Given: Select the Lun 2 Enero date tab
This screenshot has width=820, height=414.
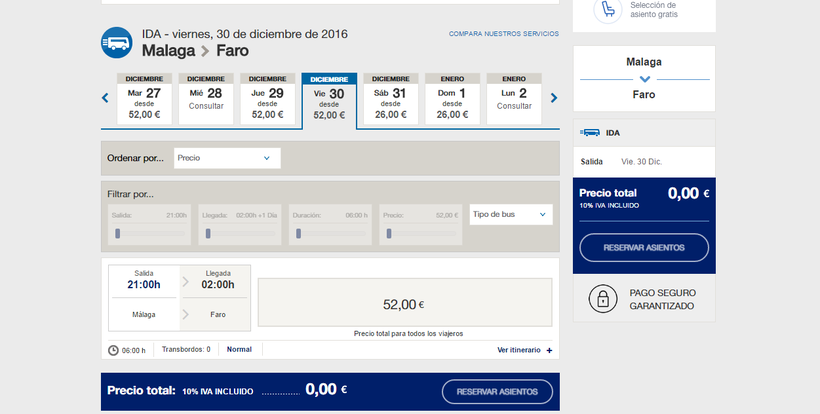Looking at the screenshot, I should [514, 99].
